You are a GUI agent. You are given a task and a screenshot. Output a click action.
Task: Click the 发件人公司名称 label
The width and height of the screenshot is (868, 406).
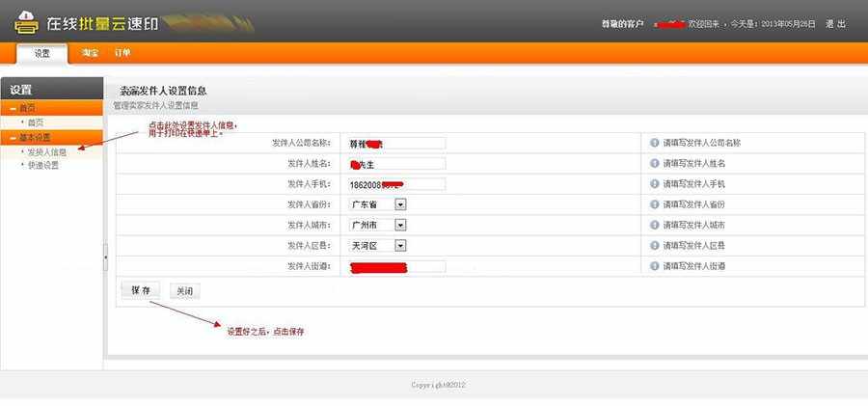301,143
